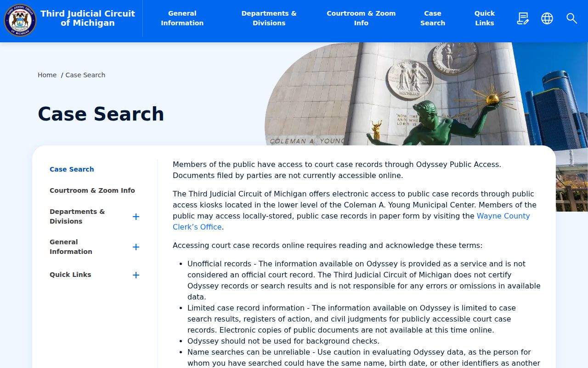
Task: Click the Case Search page heading
Action: click(x=101, y=114)
